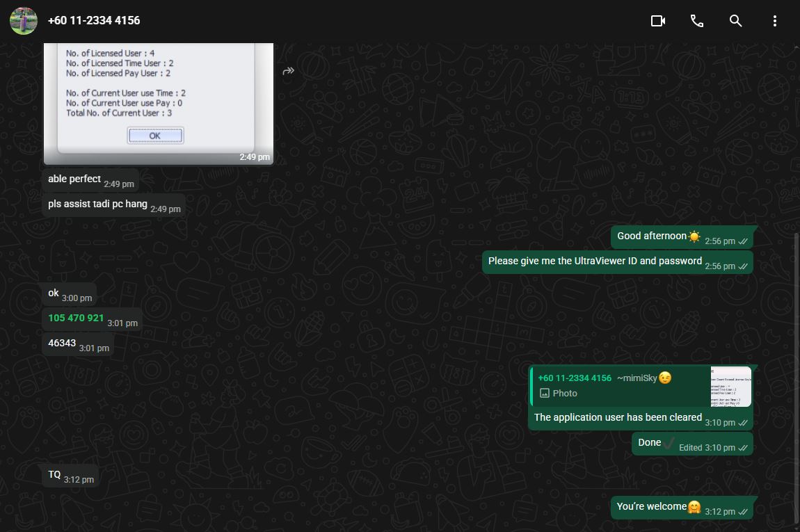Screen dimensions: 800x532
Task: Click the sender number +60 11-2334 4156 in the quote
Action: (575, 378)
